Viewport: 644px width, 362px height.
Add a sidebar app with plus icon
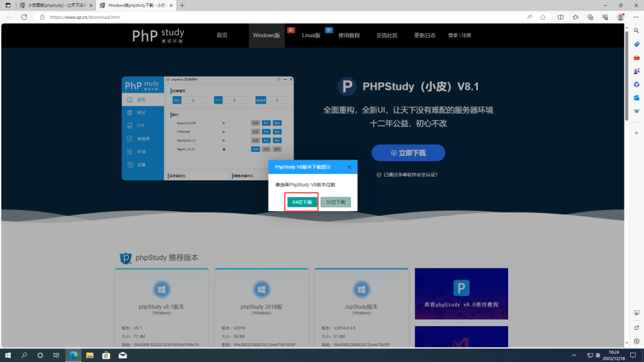point(636,133)
